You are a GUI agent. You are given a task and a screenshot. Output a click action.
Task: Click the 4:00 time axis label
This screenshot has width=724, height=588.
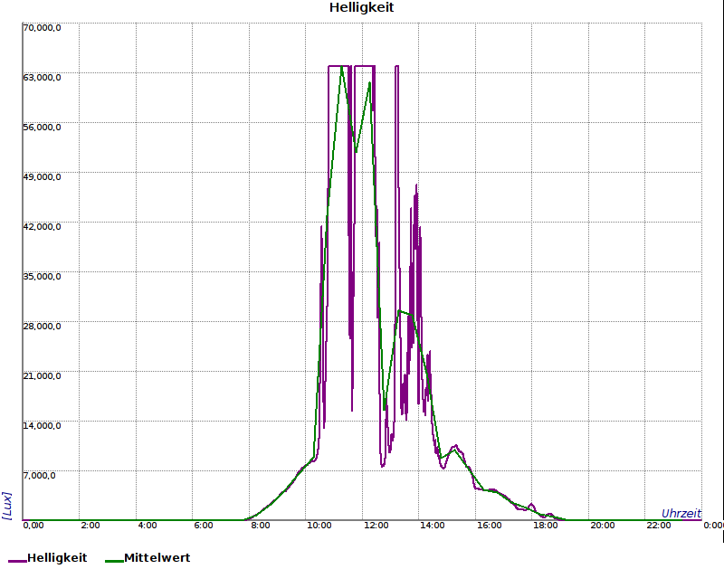point(147,526)
